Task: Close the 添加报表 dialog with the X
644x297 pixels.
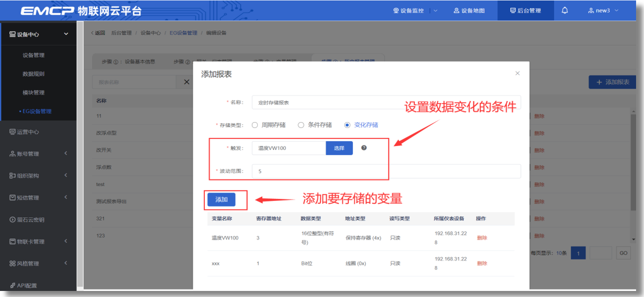Action: (517, 73)
